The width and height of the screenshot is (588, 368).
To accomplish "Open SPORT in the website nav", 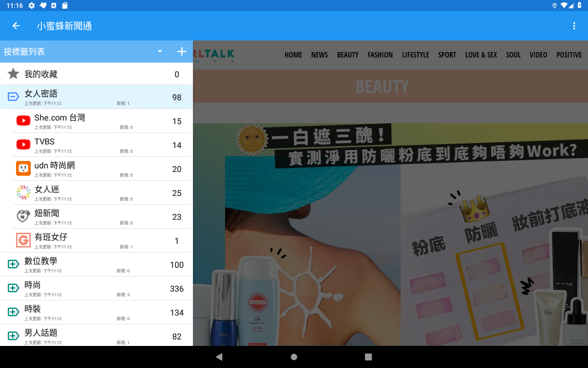I will pos(447,55).
